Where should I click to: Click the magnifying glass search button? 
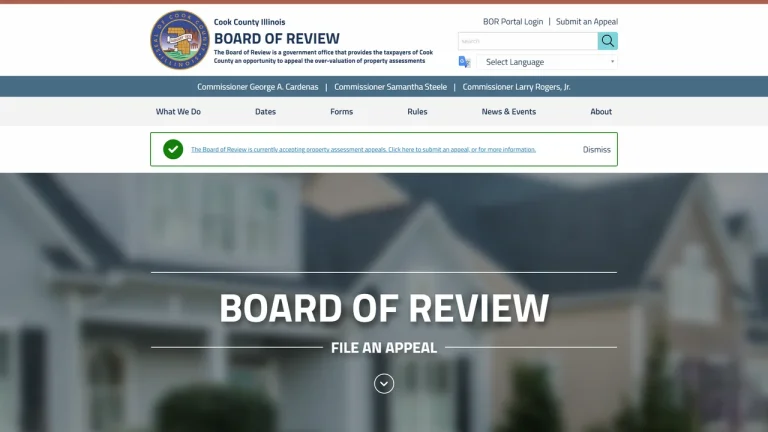(607, 41)
